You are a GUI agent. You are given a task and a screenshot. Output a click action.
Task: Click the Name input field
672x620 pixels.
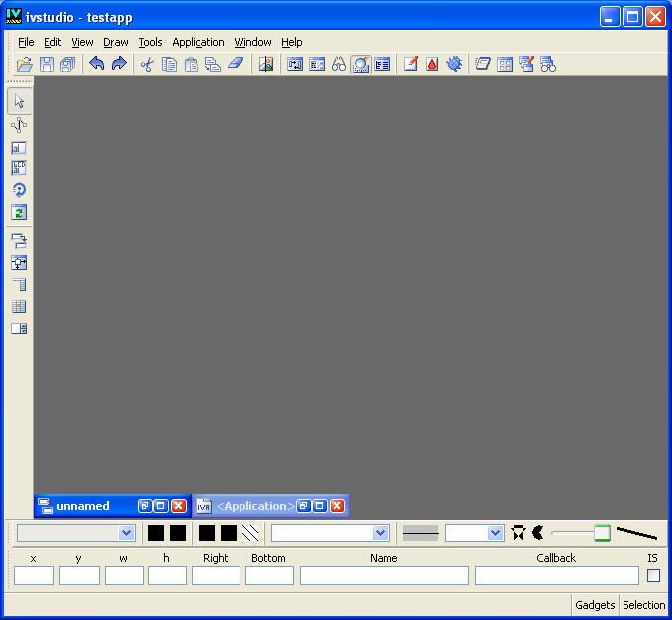pos(384,575)
